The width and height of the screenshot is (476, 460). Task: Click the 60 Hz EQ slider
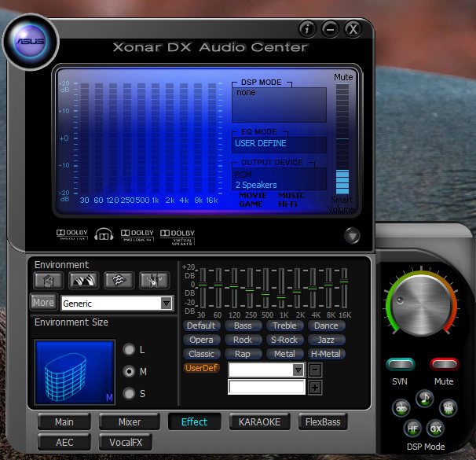218,288
